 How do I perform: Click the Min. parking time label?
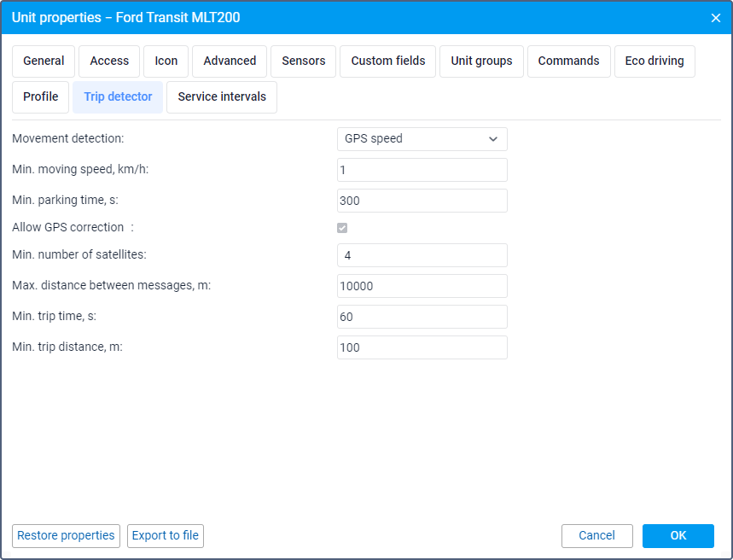coord(66,201)
